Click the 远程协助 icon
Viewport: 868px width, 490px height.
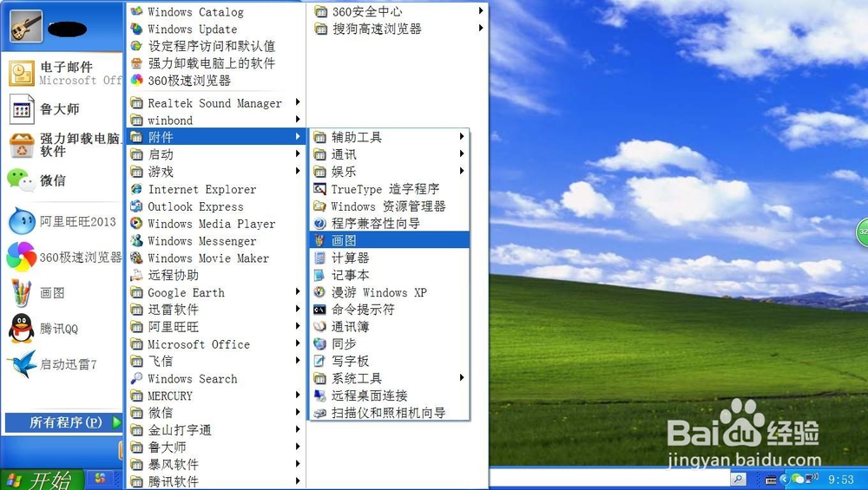point(136,275)
